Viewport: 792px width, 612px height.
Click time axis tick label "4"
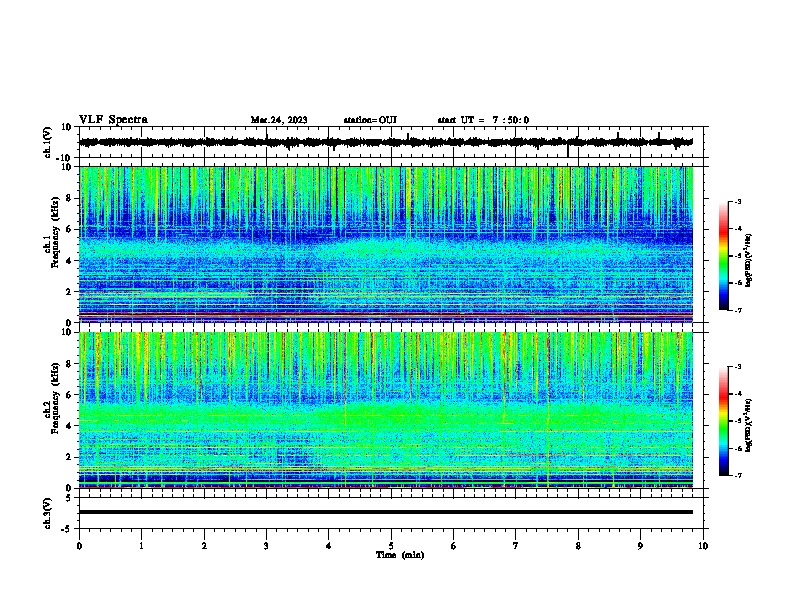click(x=329, y=546)
